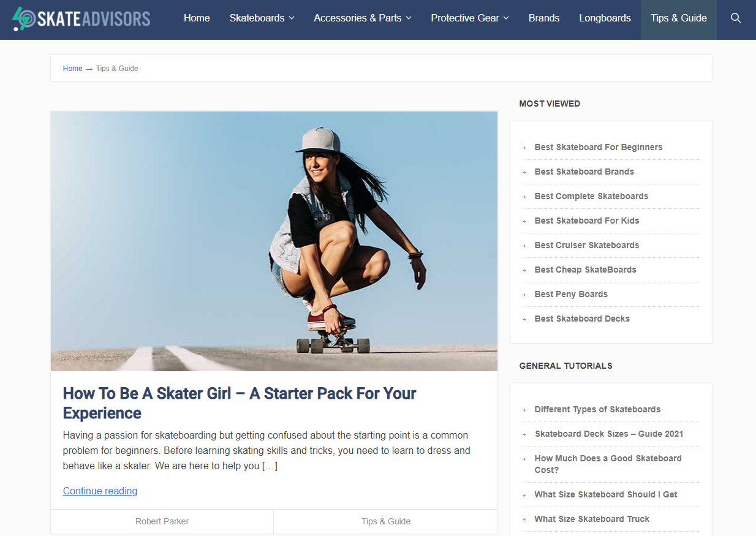Click the Continue reading link
756x536 pixels.
coord(100,491)
